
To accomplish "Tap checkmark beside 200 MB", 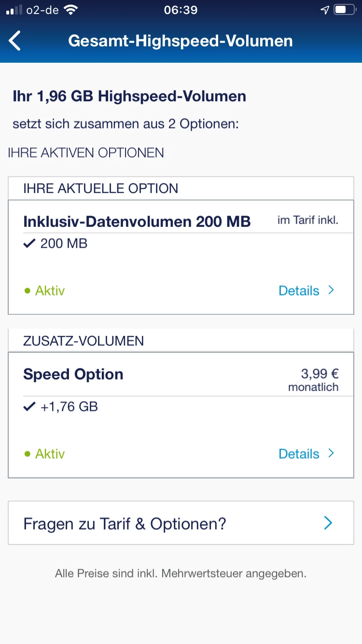I will pos(30,244).
